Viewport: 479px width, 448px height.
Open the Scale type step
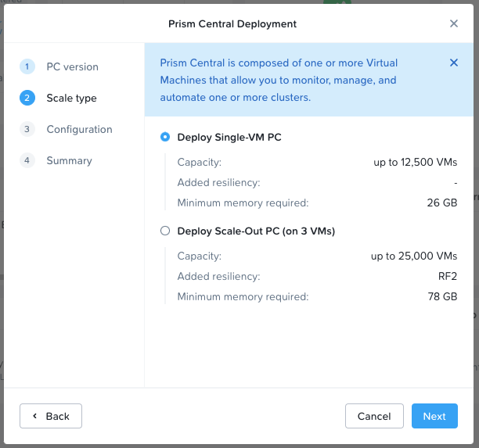click(71, 98)
